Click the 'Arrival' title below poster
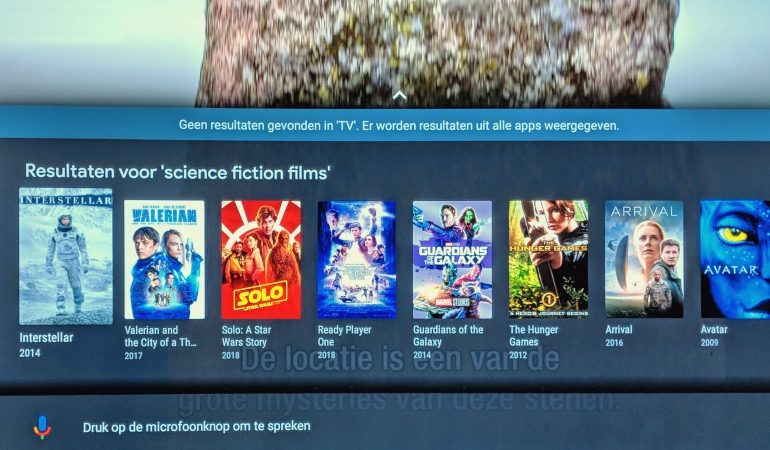The width and height of the screenshot is (770, 450). (x=619, y=330)
